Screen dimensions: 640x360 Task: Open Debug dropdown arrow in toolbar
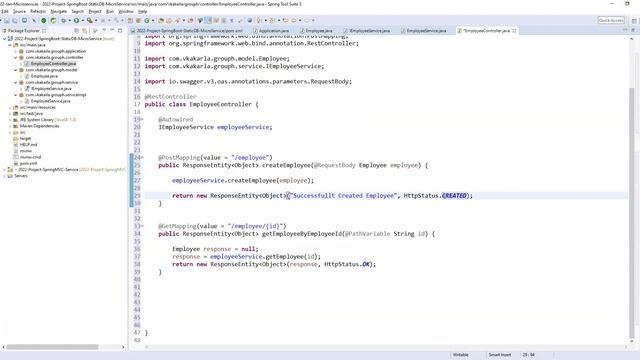[70, 20]
